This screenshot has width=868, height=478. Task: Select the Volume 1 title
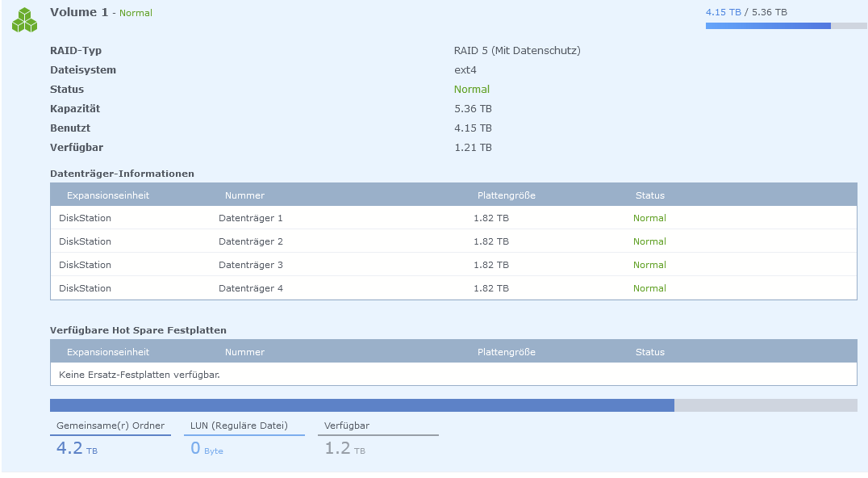(79, 12)
